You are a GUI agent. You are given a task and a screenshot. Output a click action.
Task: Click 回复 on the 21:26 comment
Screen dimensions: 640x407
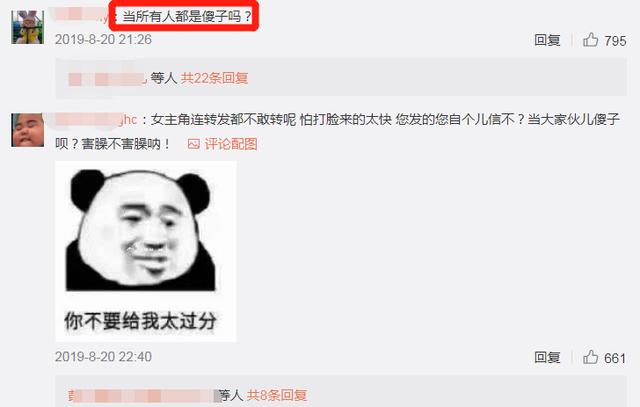pyautogui.click(x=547, y=40)
